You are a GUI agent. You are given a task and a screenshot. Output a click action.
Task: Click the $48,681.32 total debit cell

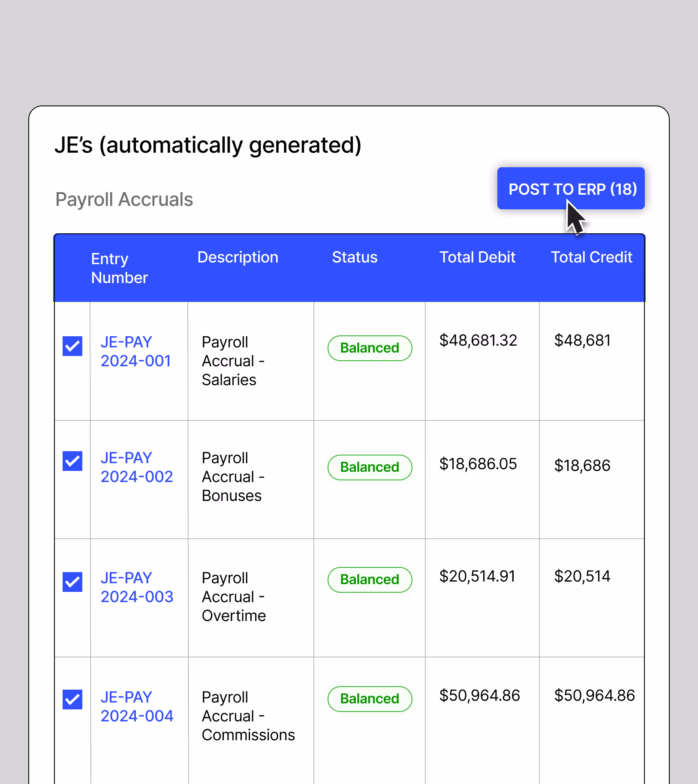(x=478, y=341)
